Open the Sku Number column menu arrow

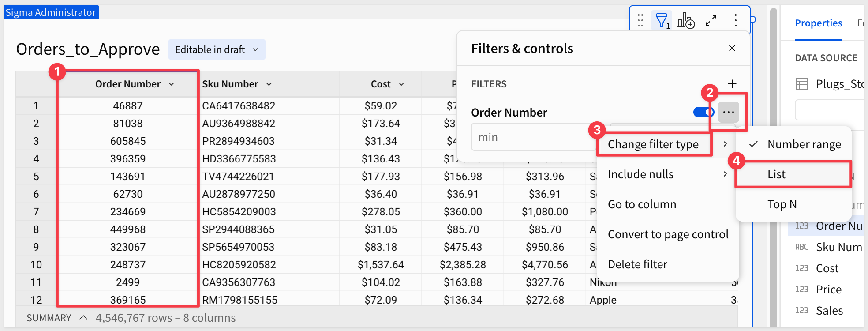pyautogui.click(x=269, y=84)
